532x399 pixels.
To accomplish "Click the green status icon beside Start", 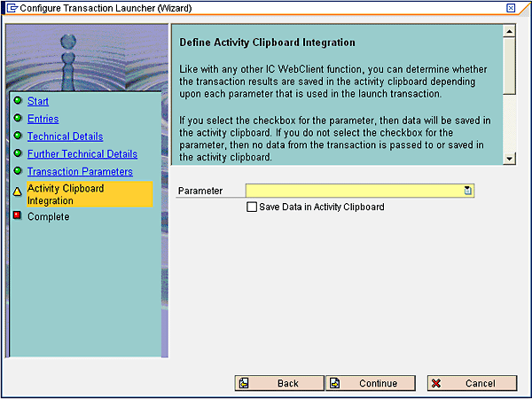I will [18, 100].
